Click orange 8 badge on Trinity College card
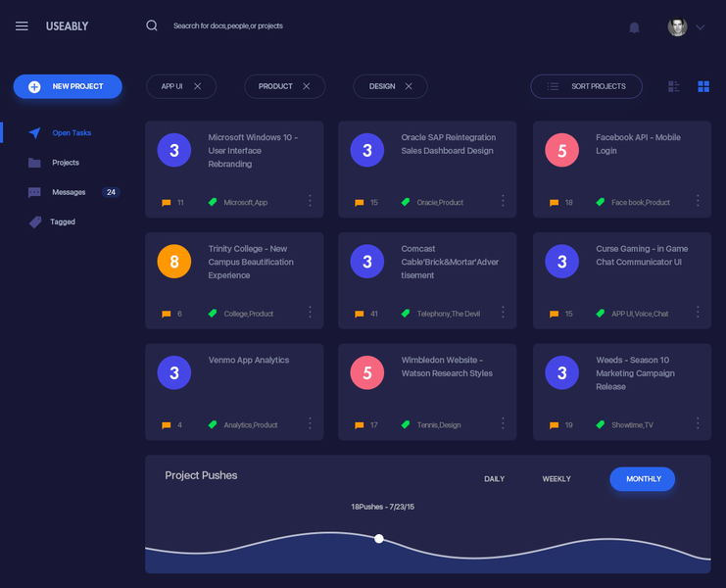 (174, 262)
